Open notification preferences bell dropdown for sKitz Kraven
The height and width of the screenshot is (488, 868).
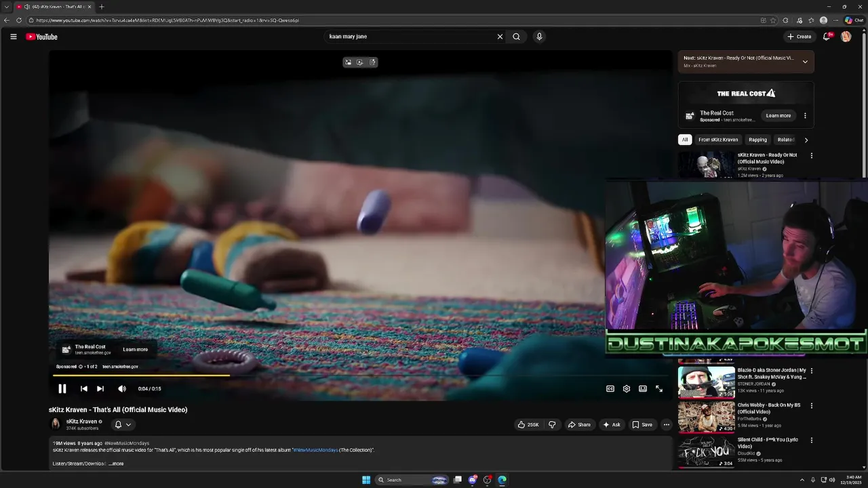click(123, 425)
